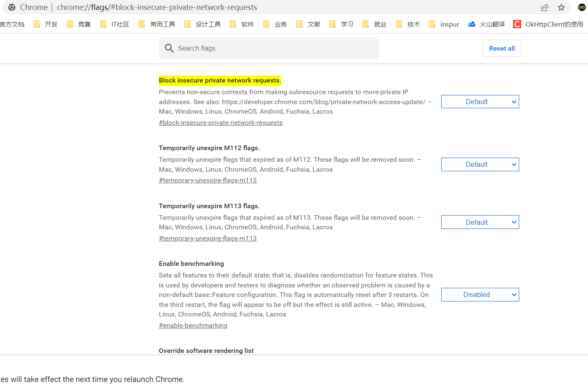The height and width of the screenshot is (389, 588).
Task: Click the Chrome site info icon
Action: click(x=12, y=7)
